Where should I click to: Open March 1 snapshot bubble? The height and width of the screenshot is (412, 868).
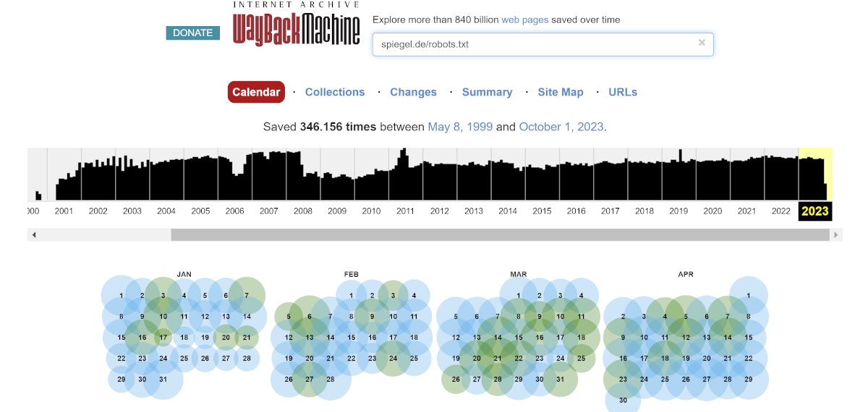519,295
